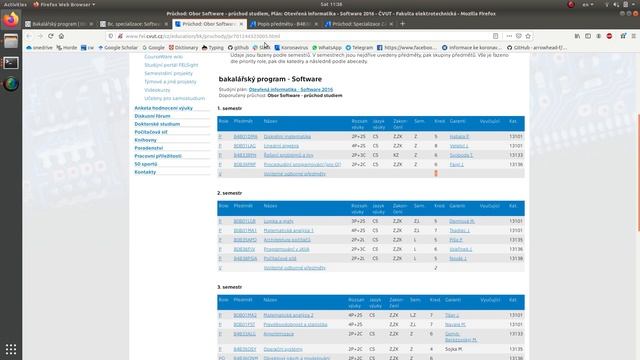640x360 pixels.
Task: Go back with the browser back arrow
Action: (x=29, y=36)
